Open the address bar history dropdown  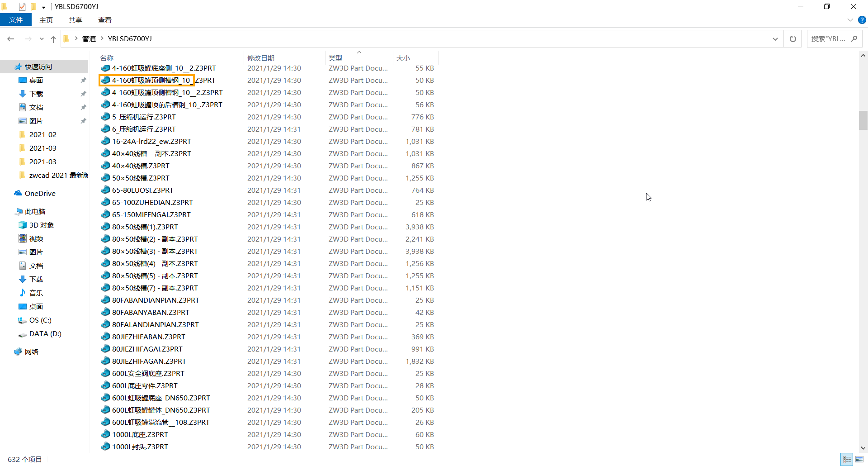tap(775, 39)
